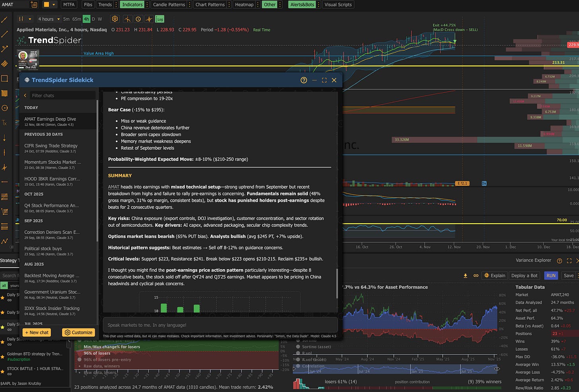Viewport: 579px width, 392px height.
Task: Copy link icon next to Explain button
Action: tap(476, 276)
